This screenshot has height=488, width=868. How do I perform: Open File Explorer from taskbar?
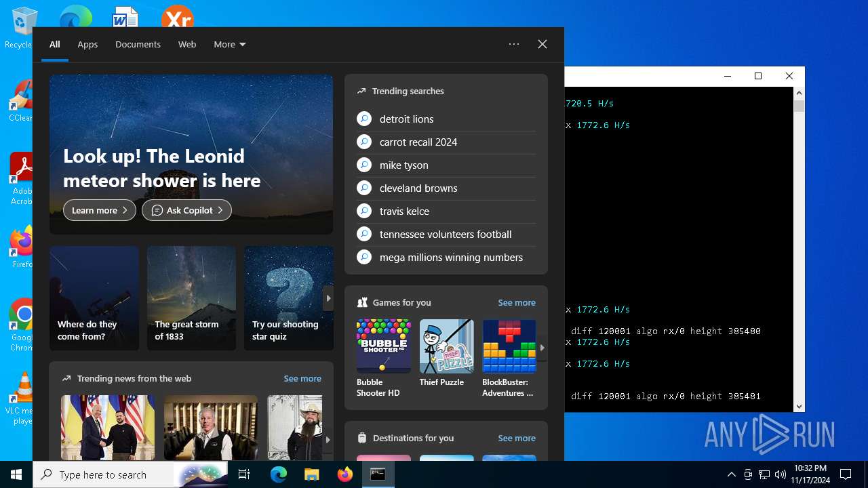coord(311,474)
